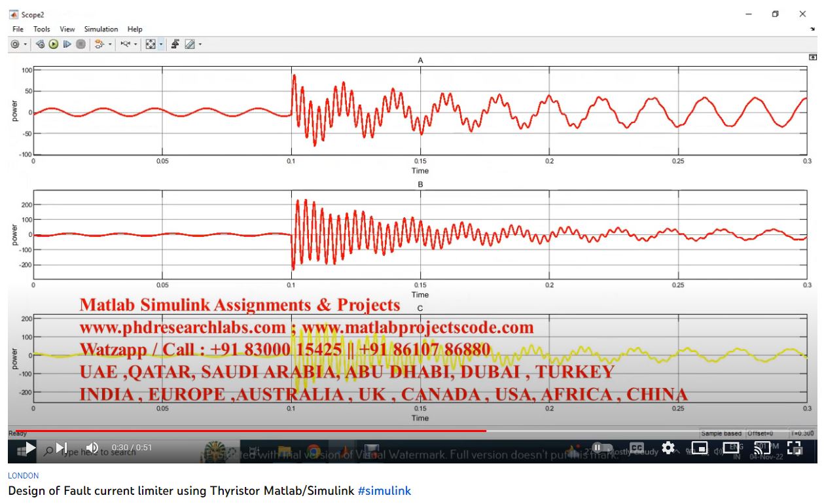
Task: Expand the Scale Axes Limits dropdown arrow
Action: point(161,44)
